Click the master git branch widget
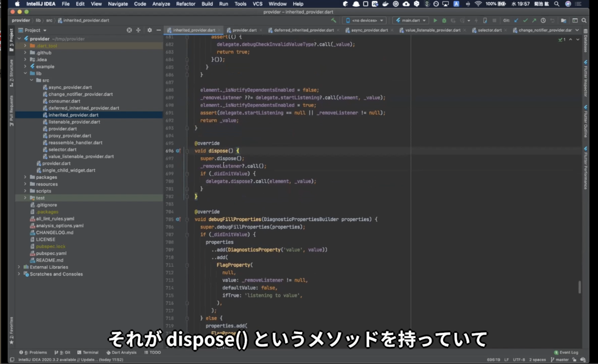This screenshot has width=598, height=364. pyautogui.click(x=559, y=360)
